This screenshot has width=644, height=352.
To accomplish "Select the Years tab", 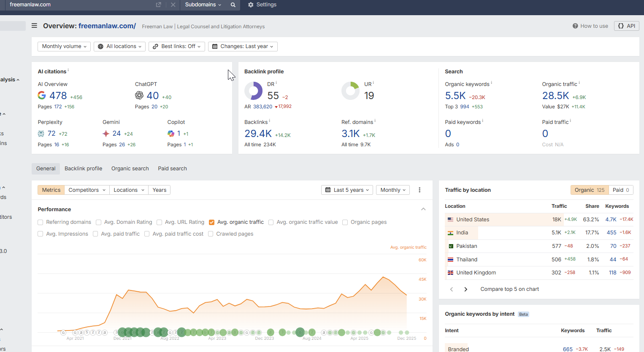I will (160, 190).
